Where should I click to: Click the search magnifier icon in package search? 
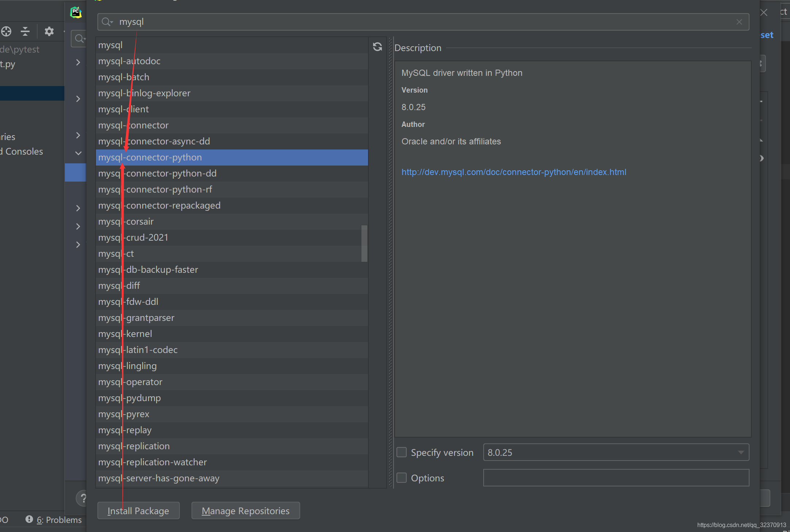click(107, 22)
